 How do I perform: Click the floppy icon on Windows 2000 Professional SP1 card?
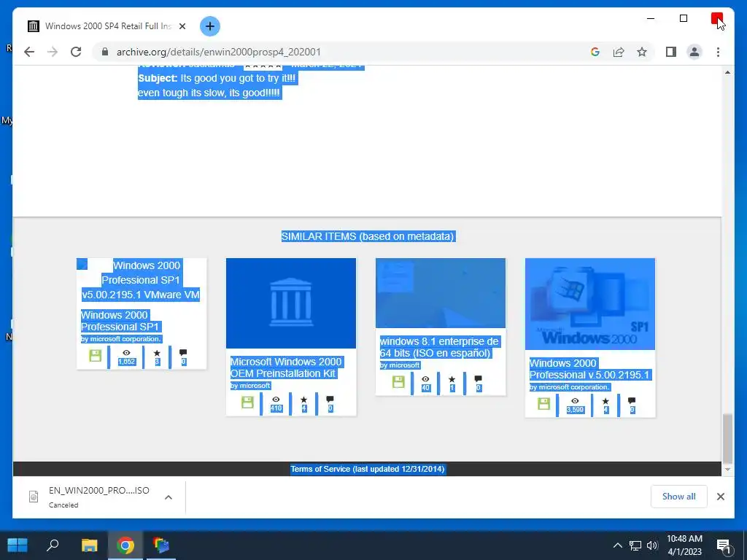click(96, 355)
